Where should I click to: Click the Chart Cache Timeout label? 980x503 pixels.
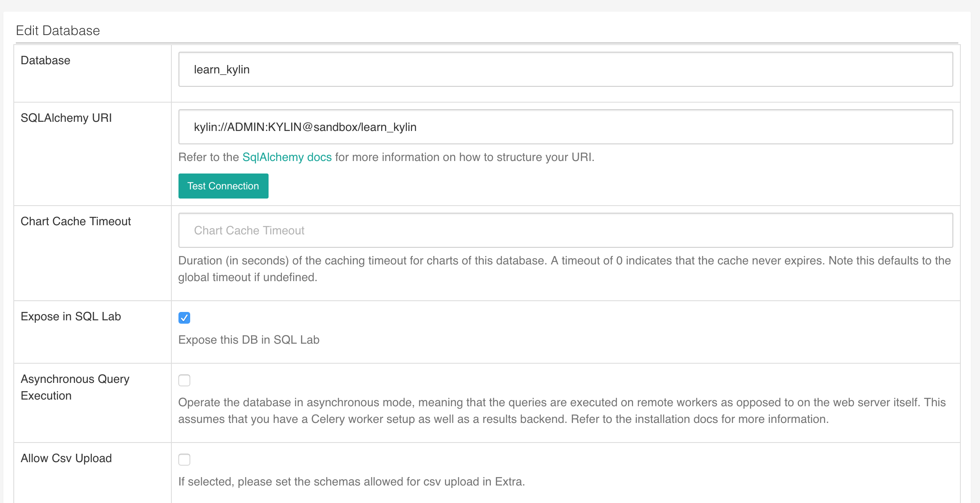tap(76, 221)
